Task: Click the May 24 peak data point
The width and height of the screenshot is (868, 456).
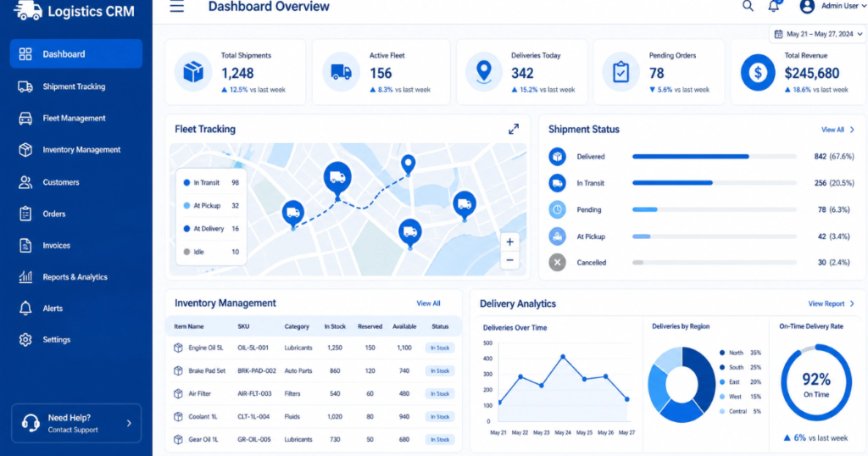Action: pos(563,357)
